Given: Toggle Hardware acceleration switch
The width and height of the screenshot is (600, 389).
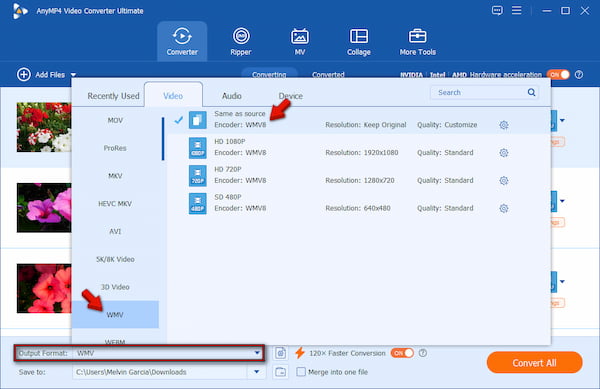Looking at the screenshot, I should (x=558, y=75).
